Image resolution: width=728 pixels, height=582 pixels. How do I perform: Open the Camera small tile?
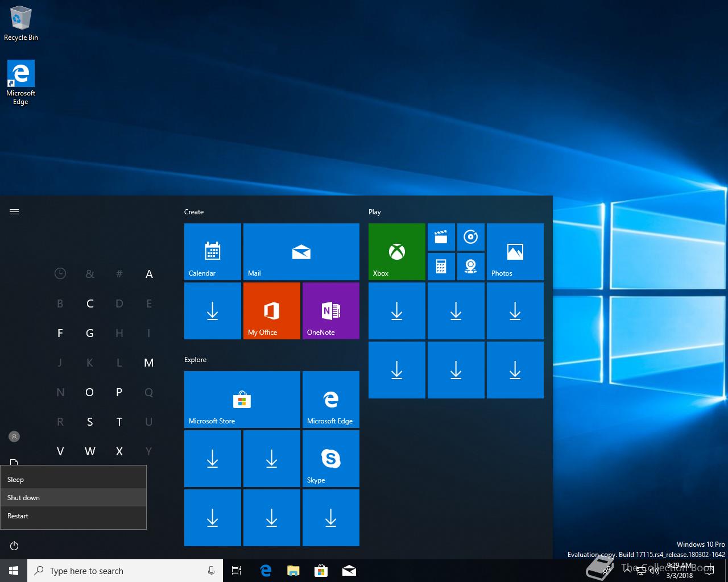click(471, 267)
